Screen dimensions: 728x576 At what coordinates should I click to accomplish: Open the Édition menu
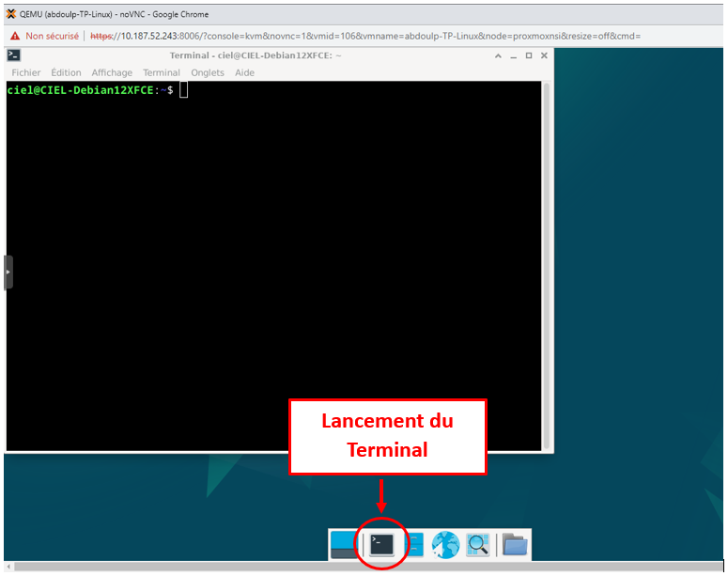tap(66, 72)
